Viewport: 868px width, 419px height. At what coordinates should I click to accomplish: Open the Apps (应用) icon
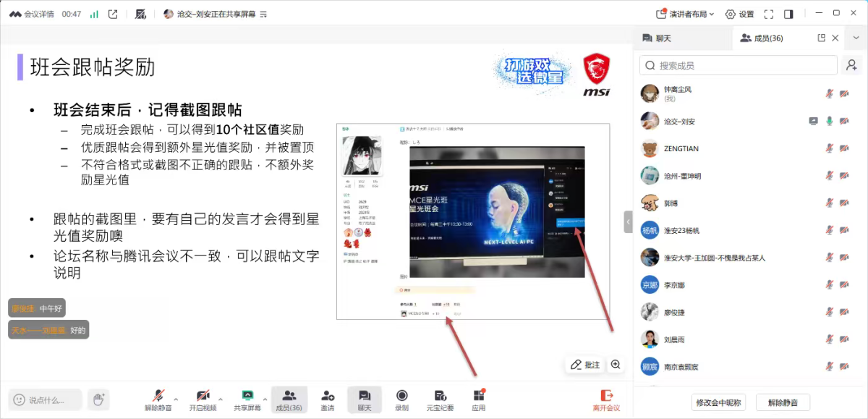[x=478, y=399]
